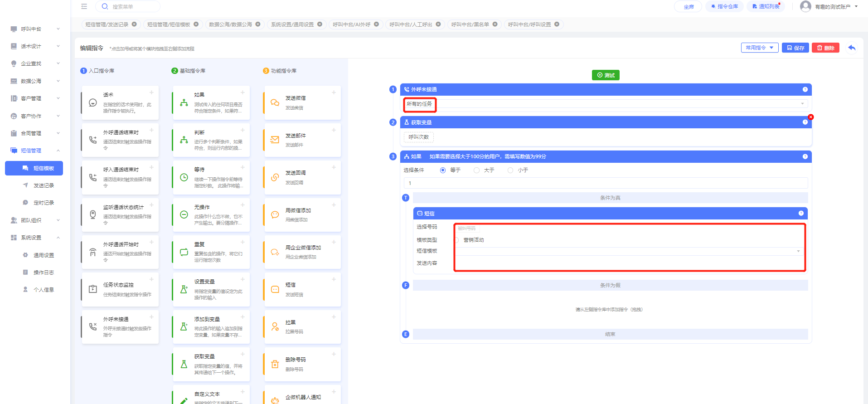Close the 数据公海/数据公海 tab
868x404 pixels.
point(258,24)
